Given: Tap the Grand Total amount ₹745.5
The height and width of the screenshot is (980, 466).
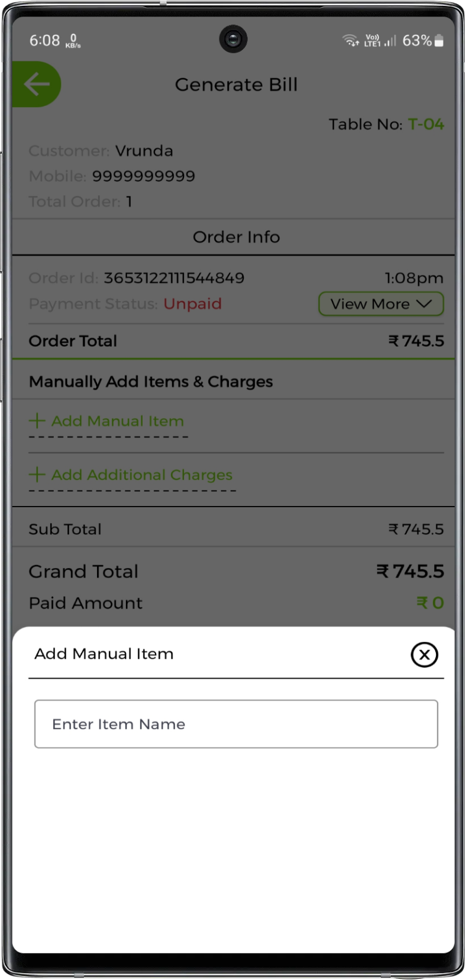Looking at the screenshot, I should coord(410,572).
